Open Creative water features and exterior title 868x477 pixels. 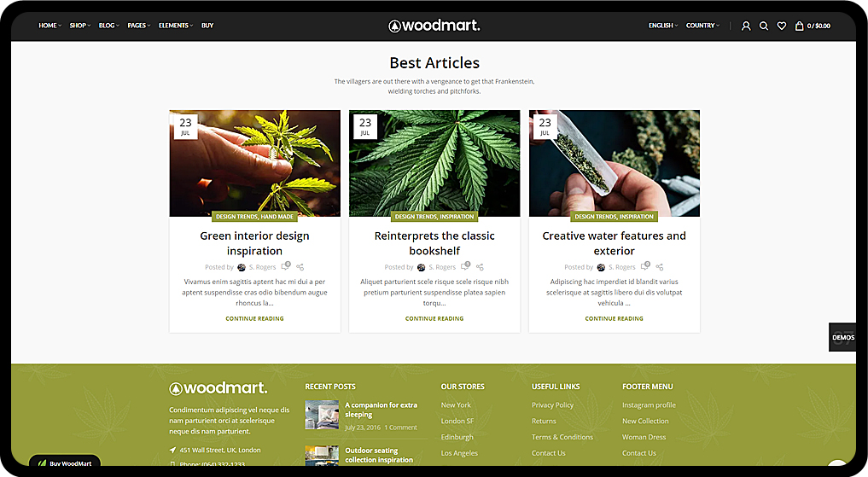click(614, 243)
